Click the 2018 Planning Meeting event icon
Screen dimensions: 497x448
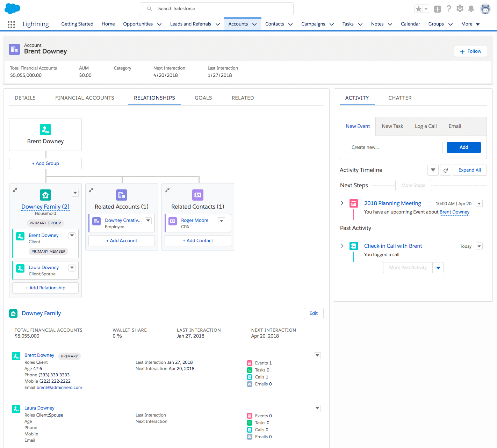(x=354, y=203)
